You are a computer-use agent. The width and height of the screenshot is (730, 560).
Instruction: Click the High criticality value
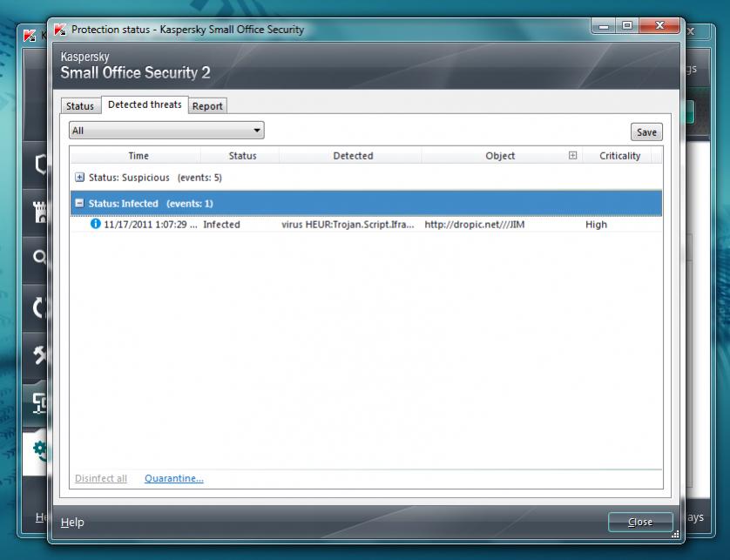tap(596, 225)
